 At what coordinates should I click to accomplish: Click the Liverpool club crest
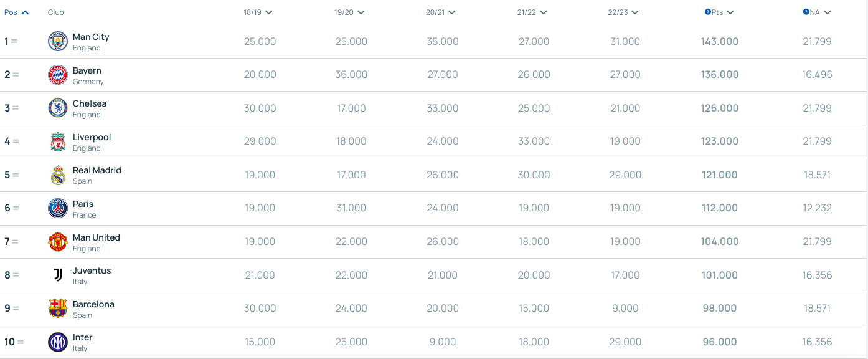58,141
